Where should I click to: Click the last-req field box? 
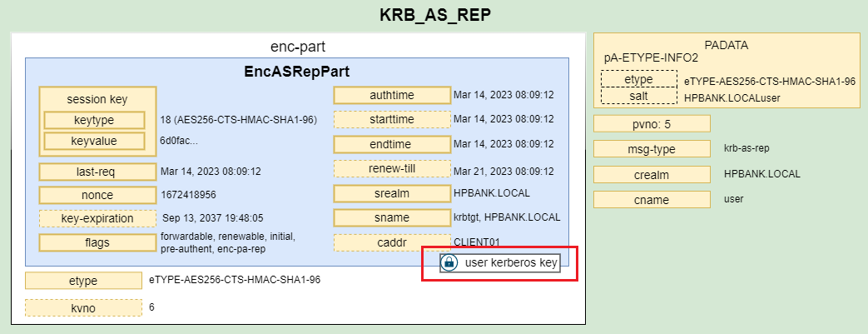pyautogui.click(x=97, y=172)
